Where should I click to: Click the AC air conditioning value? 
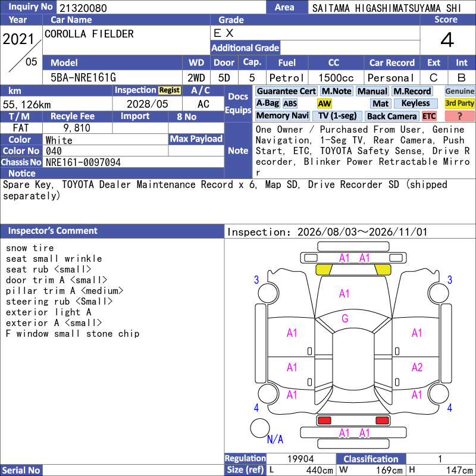[203, 104]
